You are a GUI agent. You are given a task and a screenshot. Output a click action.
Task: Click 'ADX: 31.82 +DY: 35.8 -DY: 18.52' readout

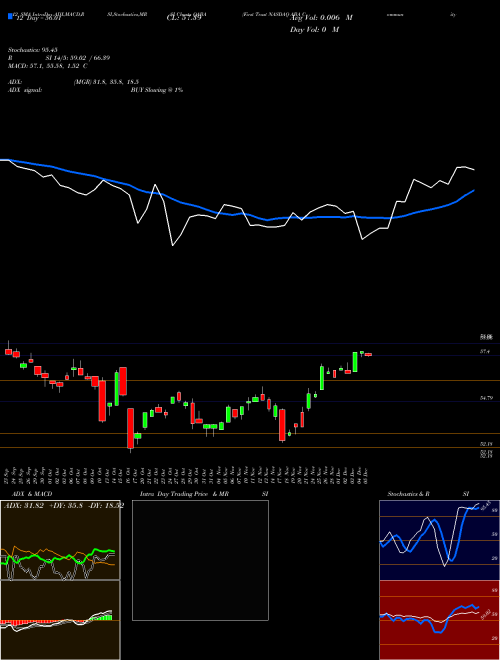[x=64, y=506]
